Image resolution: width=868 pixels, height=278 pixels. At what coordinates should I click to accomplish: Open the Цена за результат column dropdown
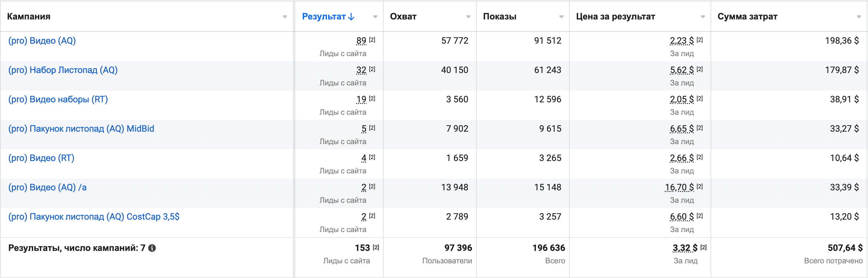[x=703, y=17]
